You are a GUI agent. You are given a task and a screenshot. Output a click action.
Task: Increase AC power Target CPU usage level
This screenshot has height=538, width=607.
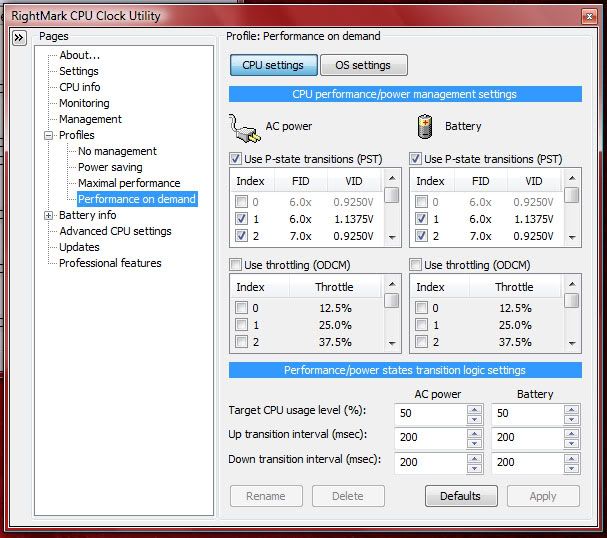[x=474, y=409]
